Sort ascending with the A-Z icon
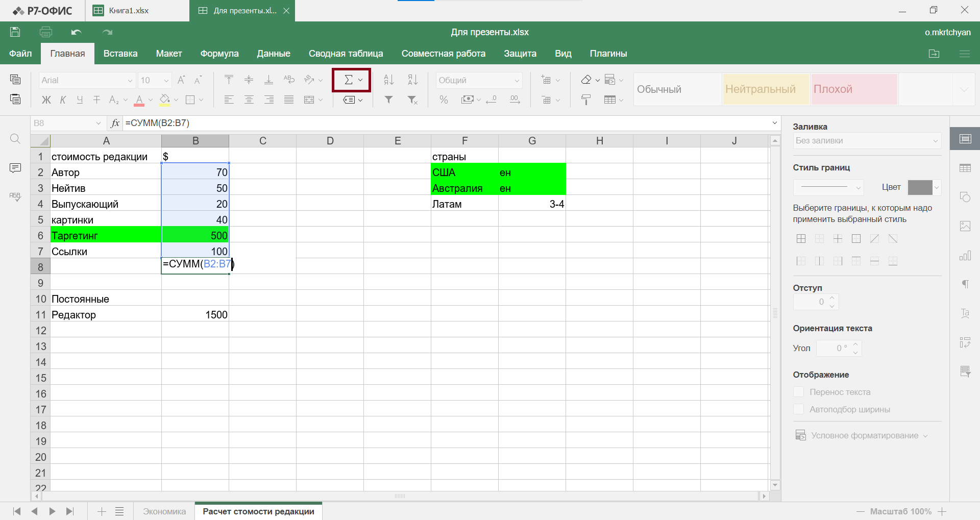 click(x=388, y=80)
